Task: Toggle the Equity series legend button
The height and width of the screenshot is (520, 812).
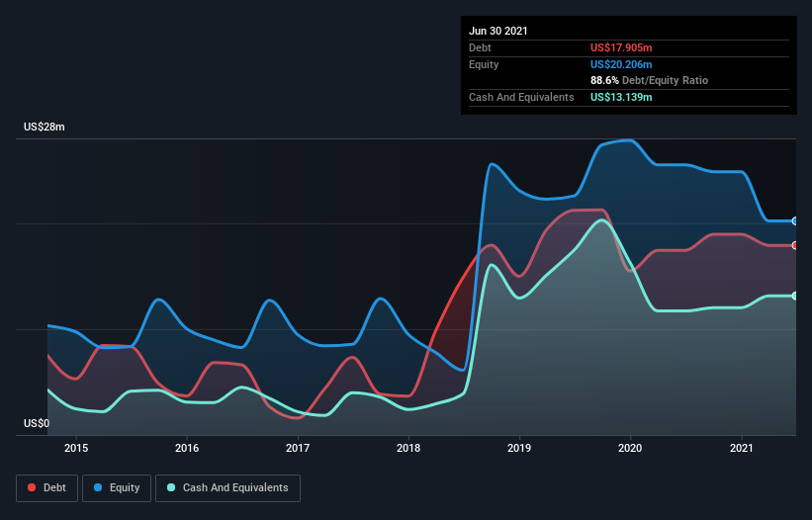Action: point(117,488)
